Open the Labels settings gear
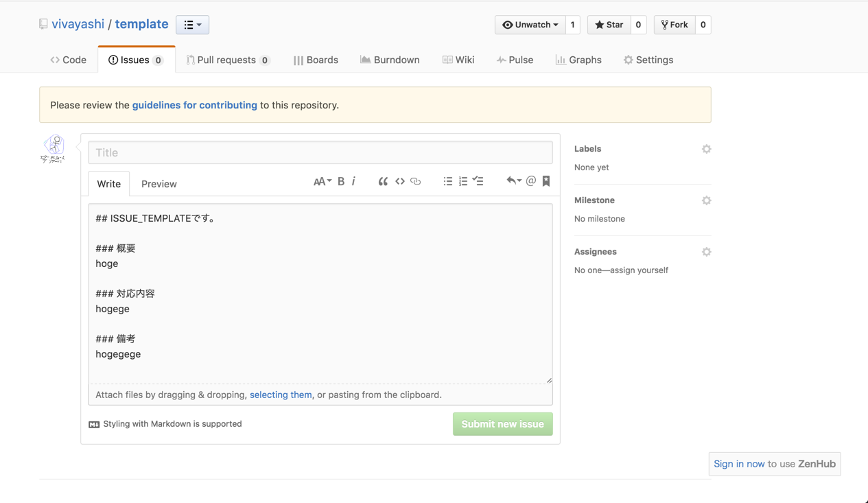868x503 pixels. (706, 149)
